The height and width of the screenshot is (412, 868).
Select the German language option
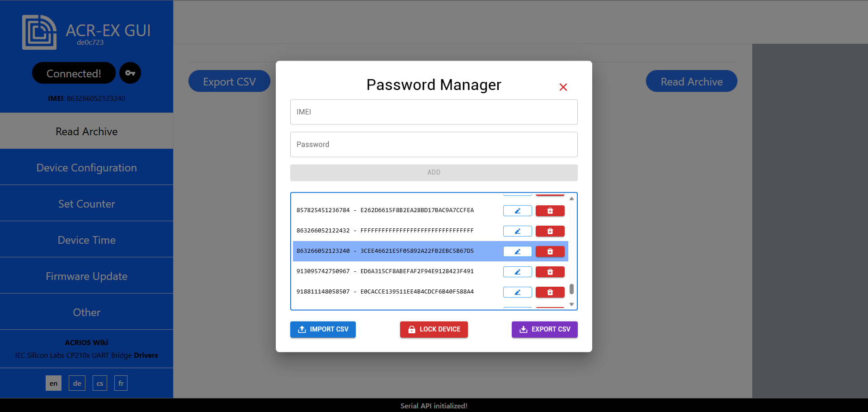tap(77, 383)
